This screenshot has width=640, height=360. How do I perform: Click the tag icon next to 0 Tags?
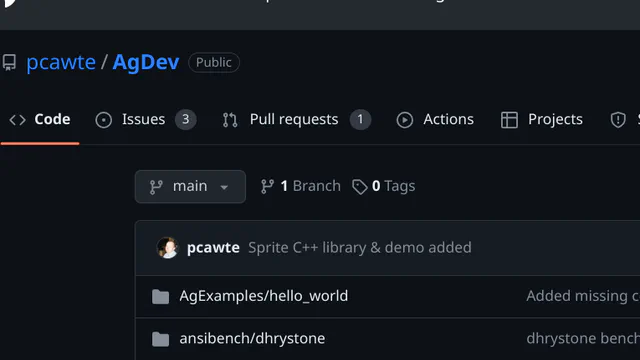click(360, 187)
